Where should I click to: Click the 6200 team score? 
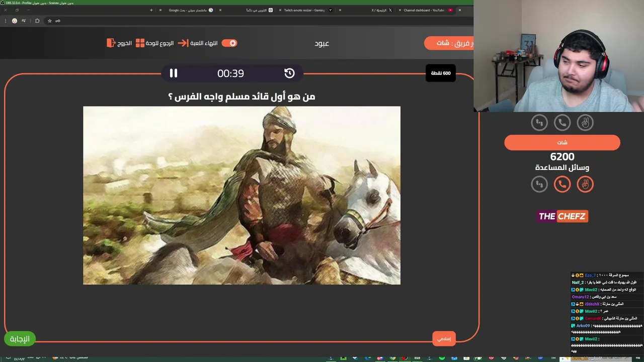pyautogui.click(x=562, y=157)
